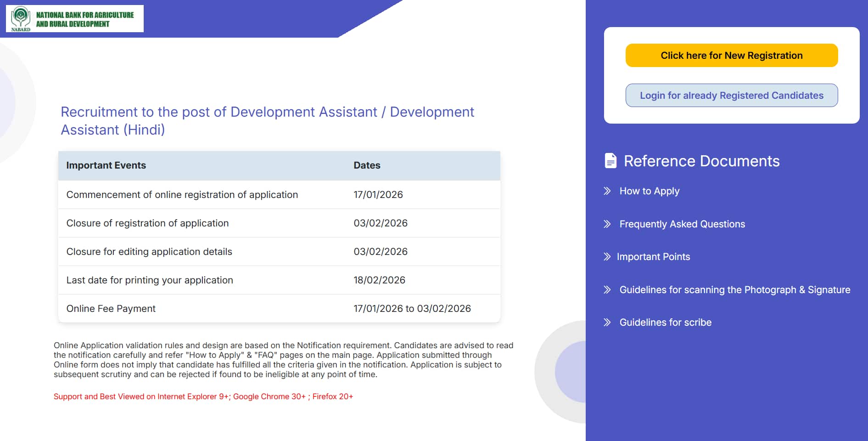Click the chevron icon beside Guidelines for scribe
Screen dimensions: 868x441
point(607,322)
